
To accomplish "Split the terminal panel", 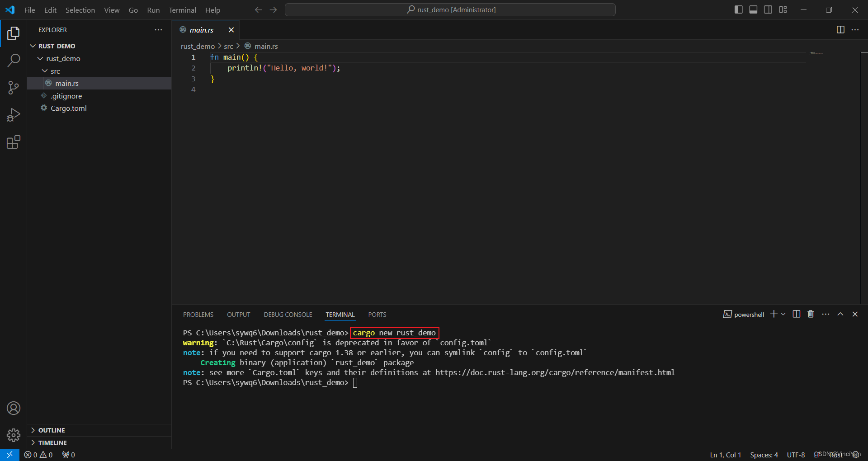I will [797, 314].
